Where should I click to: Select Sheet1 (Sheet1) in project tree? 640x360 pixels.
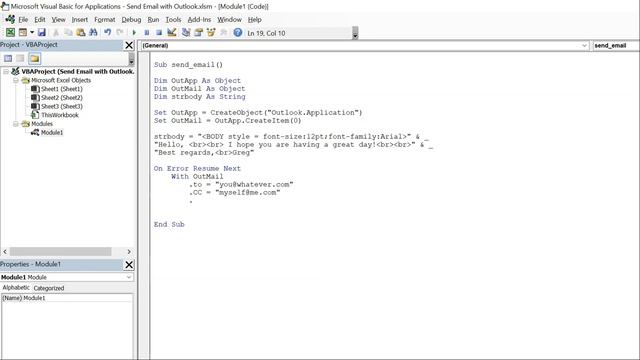[61, 89]
